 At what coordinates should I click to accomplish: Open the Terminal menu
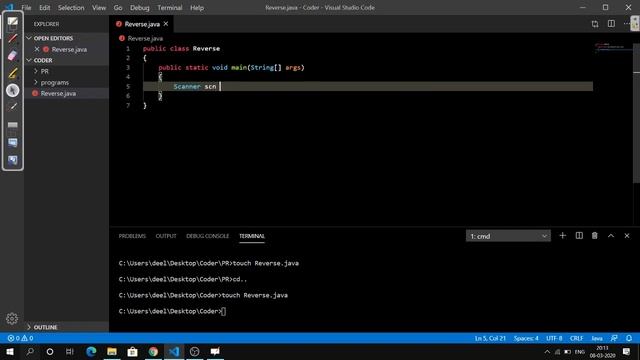pyautogui.click(x=170, y=7)
